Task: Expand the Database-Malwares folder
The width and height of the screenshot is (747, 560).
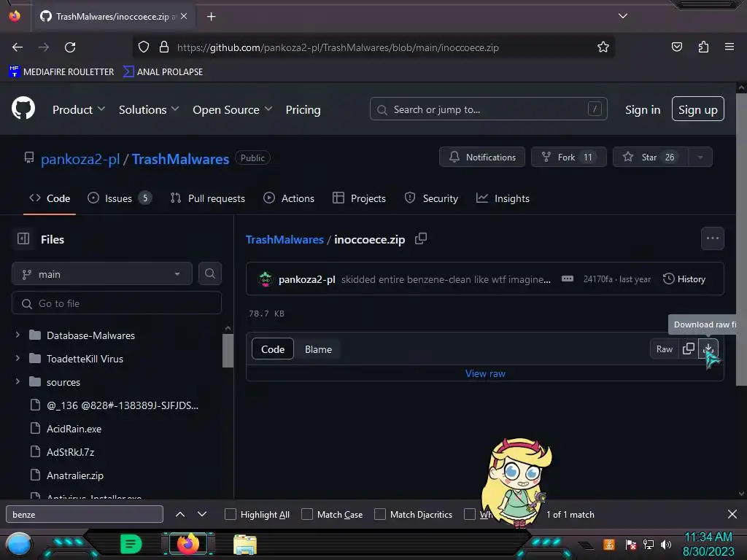Action: point(18,335)
